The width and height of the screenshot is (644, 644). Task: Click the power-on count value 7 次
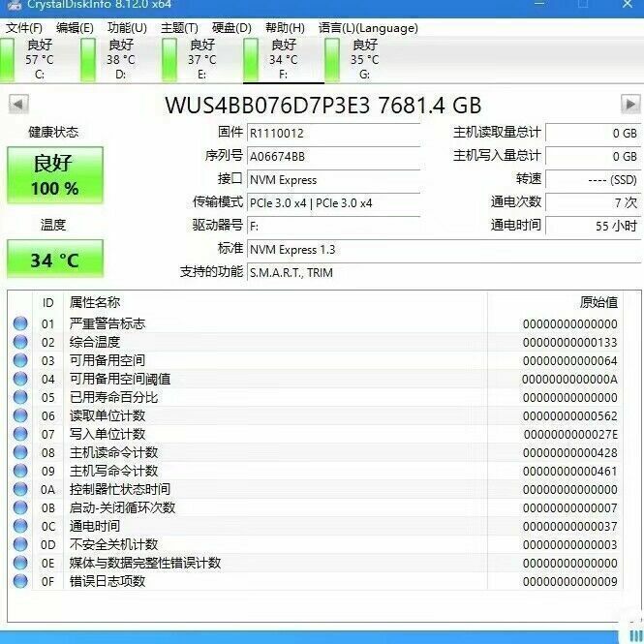(593, 202)
